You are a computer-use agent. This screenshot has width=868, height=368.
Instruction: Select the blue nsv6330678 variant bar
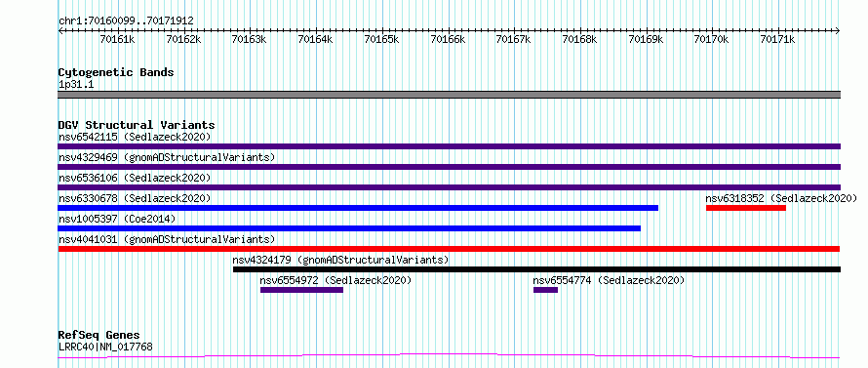[358, 208]
